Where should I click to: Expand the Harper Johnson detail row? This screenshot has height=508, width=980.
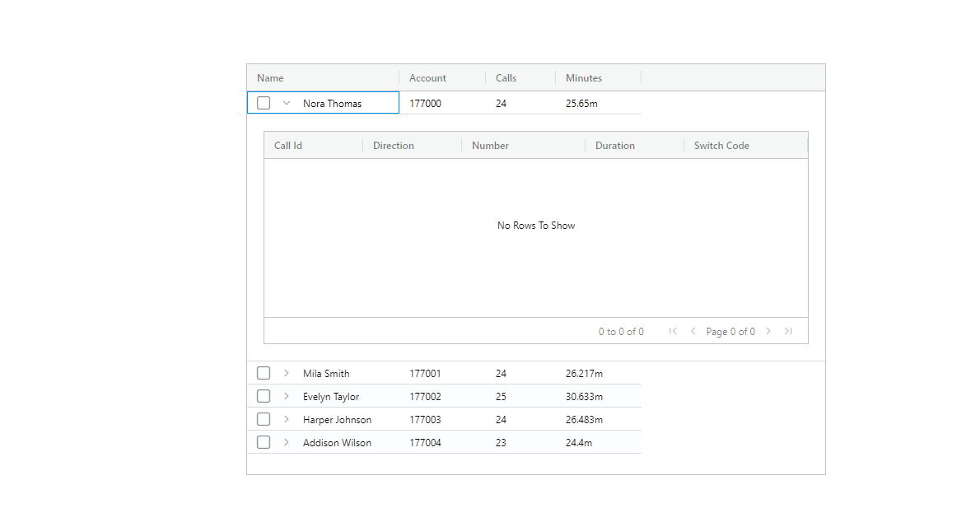[286, 418]
